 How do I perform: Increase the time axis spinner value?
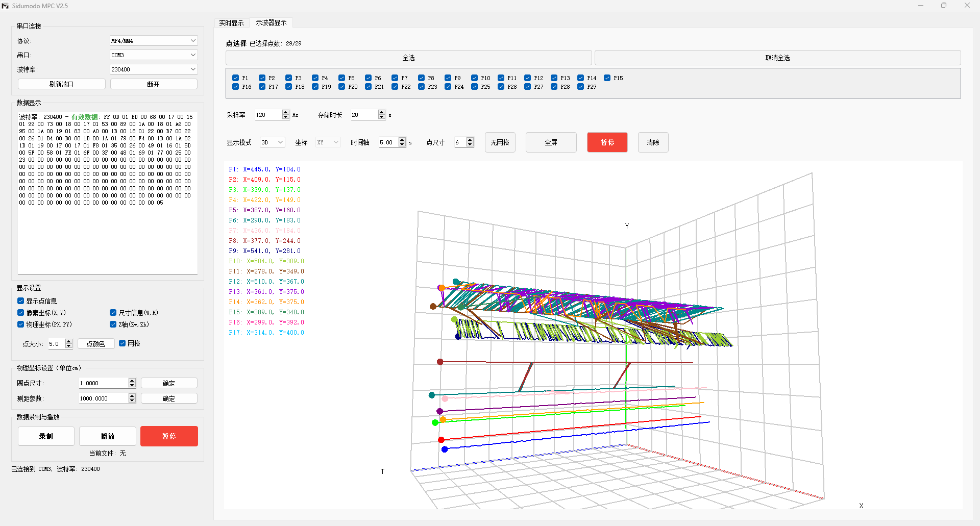click(402, 140)
